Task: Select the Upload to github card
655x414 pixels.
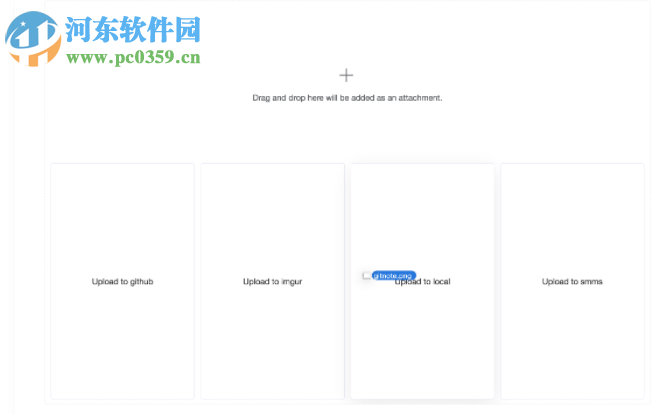Action: 122,281
